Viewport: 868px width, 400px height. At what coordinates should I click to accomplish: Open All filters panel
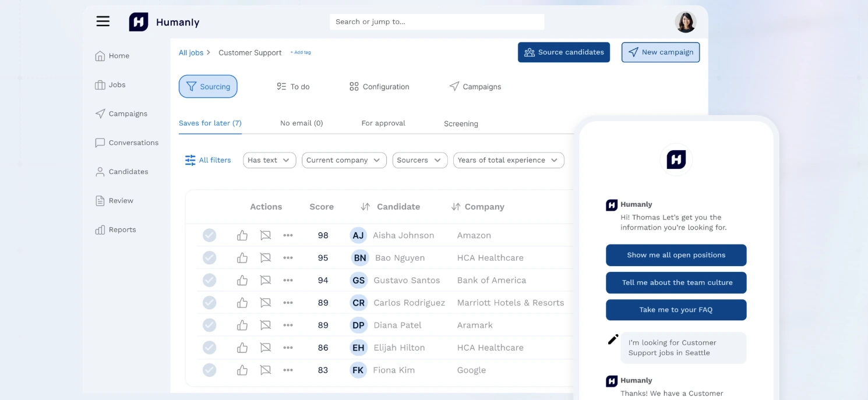click(x=208, y=160)
